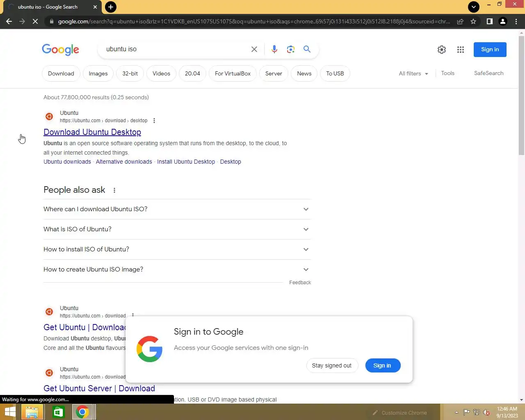The image size is (525, 420).
Task: Open the tab search dropdown
Action: click(473, 7)
